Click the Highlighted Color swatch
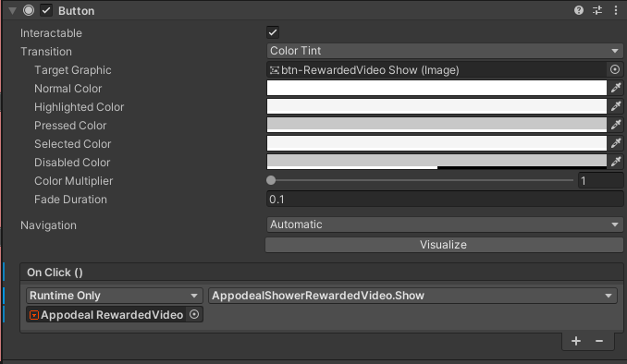 coord(436,106)
